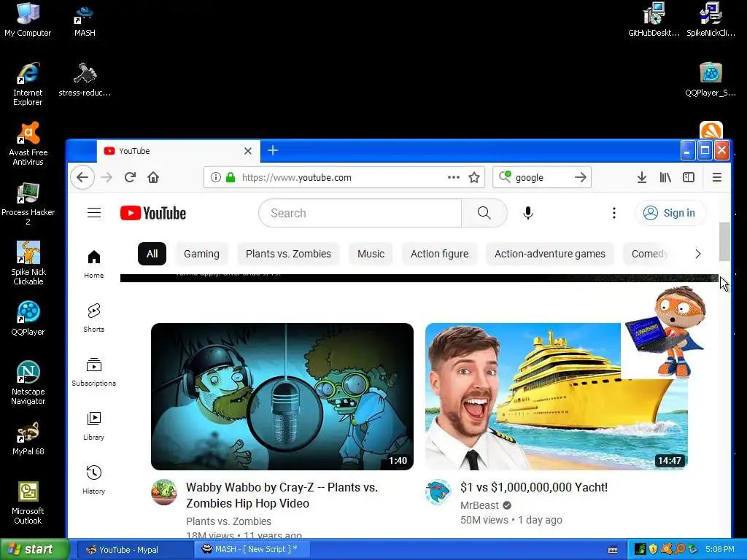The image size is (747, 560).
Task: Go back with the browser back arrow
Action: pos(82,178)
